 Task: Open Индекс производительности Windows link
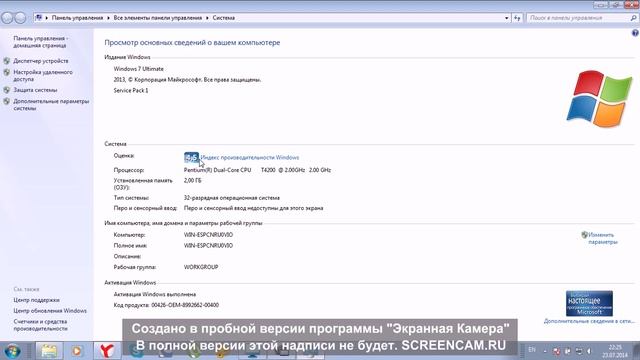tap(250, 158)
